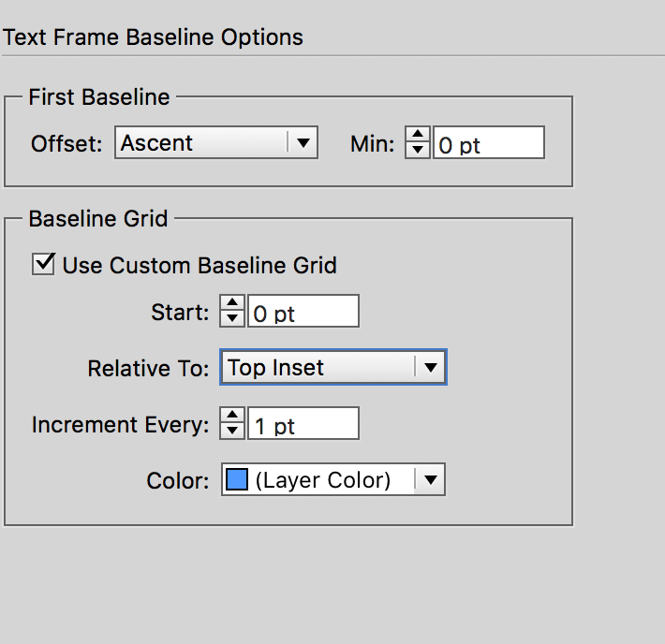
Task: Click into the Start input field
Action: (303, 312)
